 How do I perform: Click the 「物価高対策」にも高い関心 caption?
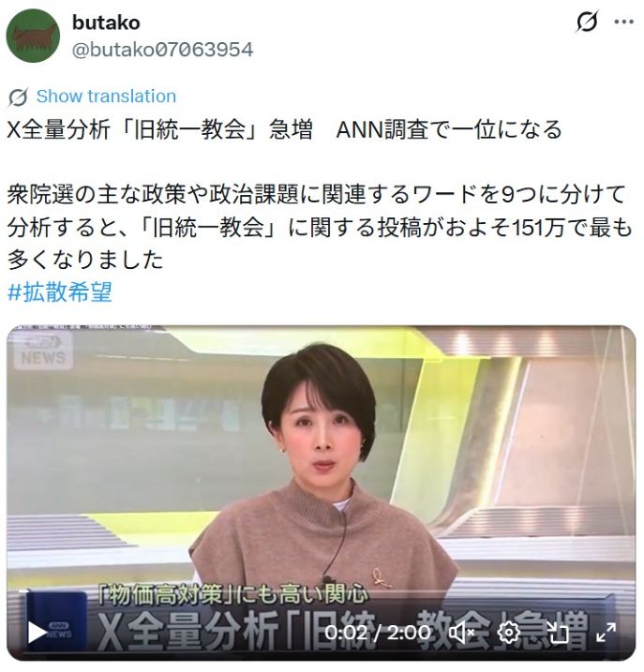[232, 595]
